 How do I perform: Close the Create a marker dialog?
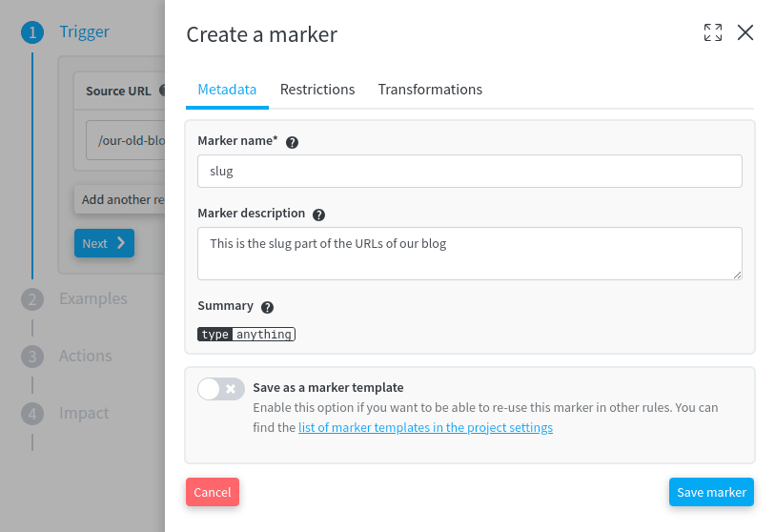pyautogui.click(x=745, y=33)
